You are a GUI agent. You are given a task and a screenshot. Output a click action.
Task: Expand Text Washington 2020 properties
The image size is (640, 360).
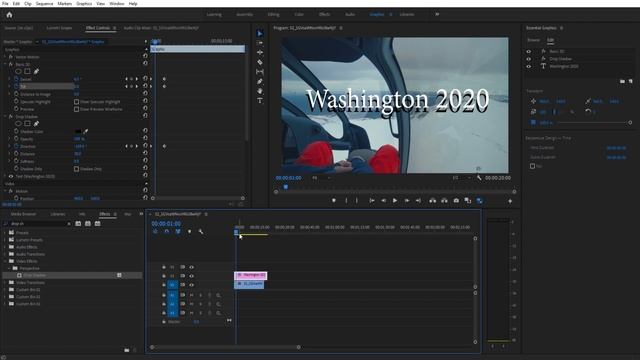pos(5,176)
